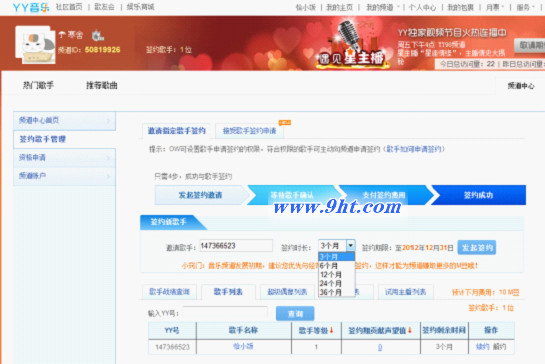Switch to the 接受歌手签约申请 tab
This screenshot has height=364, width=545.
(249, 131)
